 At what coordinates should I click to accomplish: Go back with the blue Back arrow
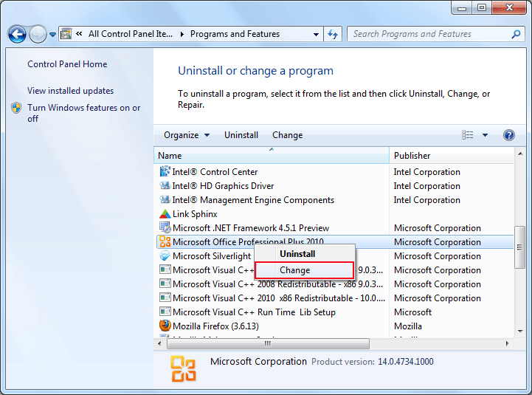[17, 34]
